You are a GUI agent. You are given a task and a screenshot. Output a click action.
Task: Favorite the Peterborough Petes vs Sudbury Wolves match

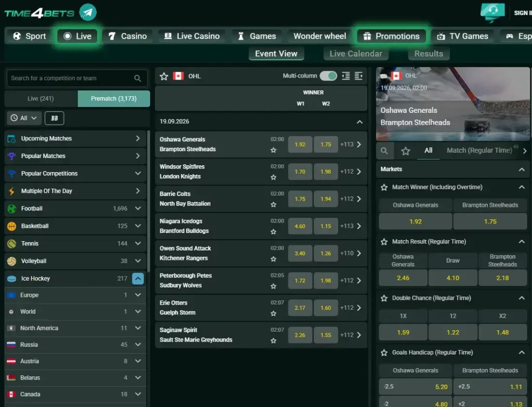click(273, 286)
